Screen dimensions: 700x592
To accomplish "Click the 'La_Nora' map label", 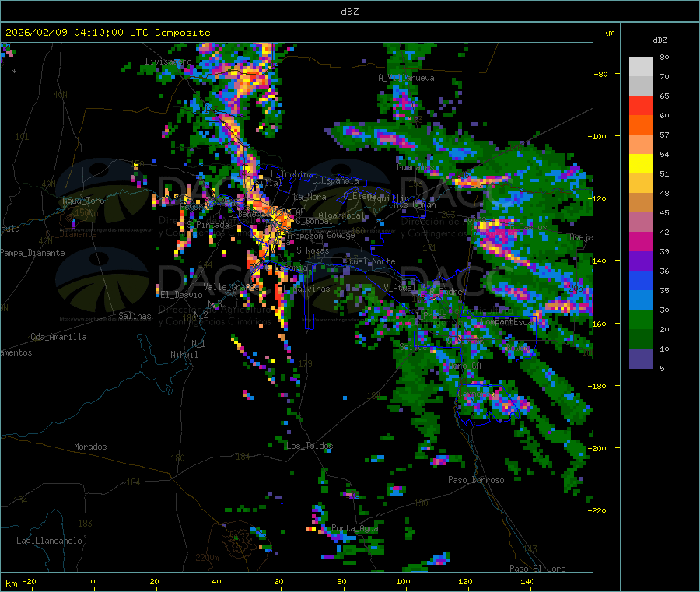I will coord(310,197).
